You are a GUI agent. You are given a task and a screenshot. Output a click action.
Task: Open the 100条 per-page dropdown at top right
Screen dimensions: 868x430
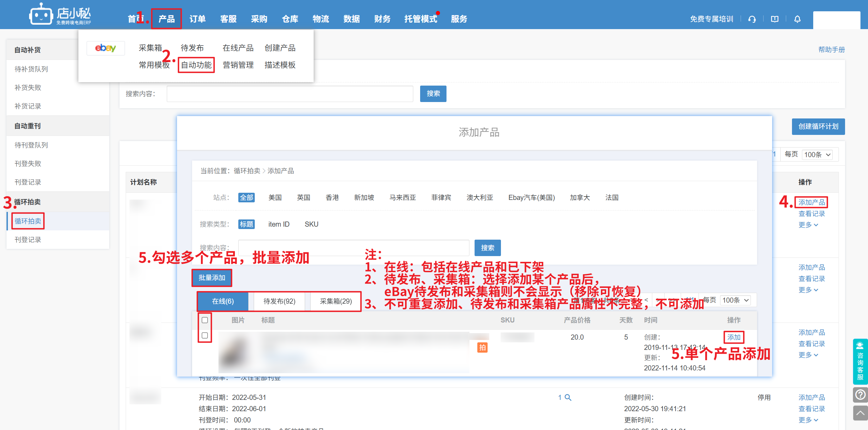817,155
